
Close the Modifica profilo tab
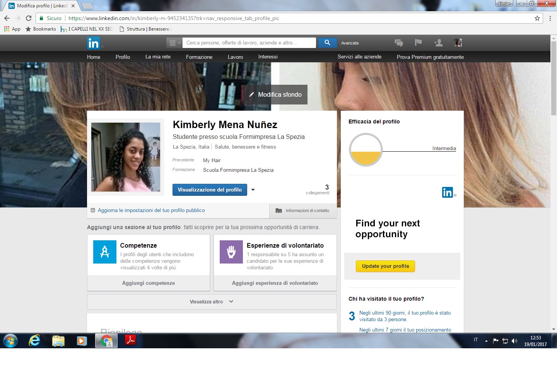pyautogui.click(x=73, y=6)
